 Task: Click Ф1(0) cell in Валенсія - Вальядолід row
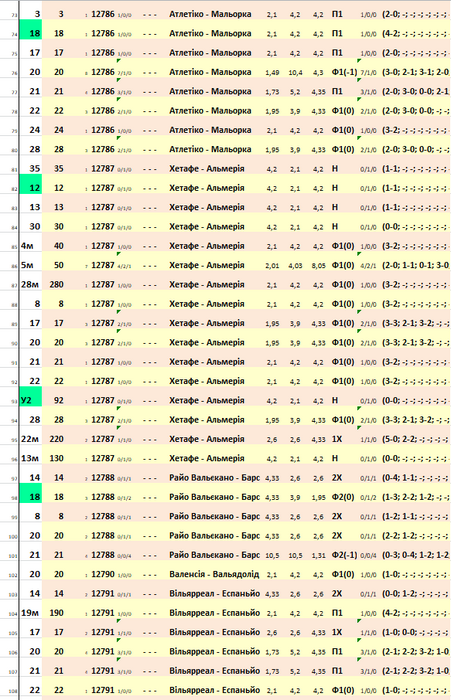[343, 575]
